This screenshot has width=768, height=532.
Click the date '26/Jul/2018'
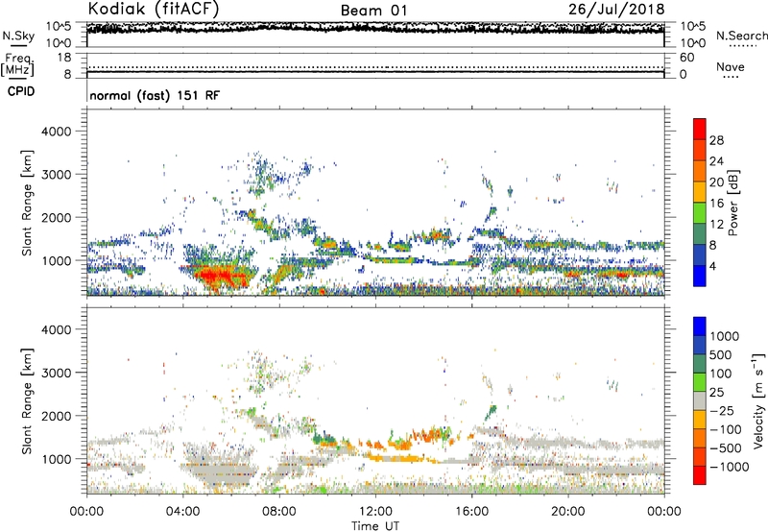[x=616, y=9]
